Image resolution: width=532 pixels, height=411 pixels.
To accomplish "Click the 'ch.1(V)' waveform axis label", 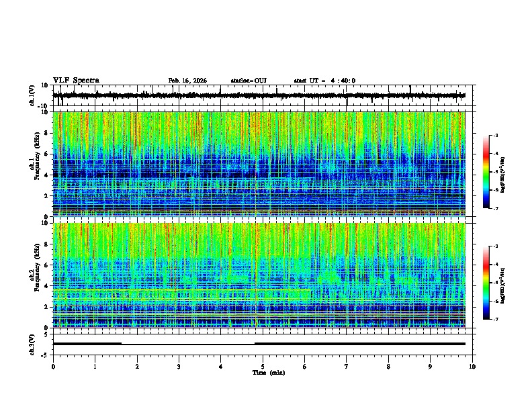I will point(32,95).
